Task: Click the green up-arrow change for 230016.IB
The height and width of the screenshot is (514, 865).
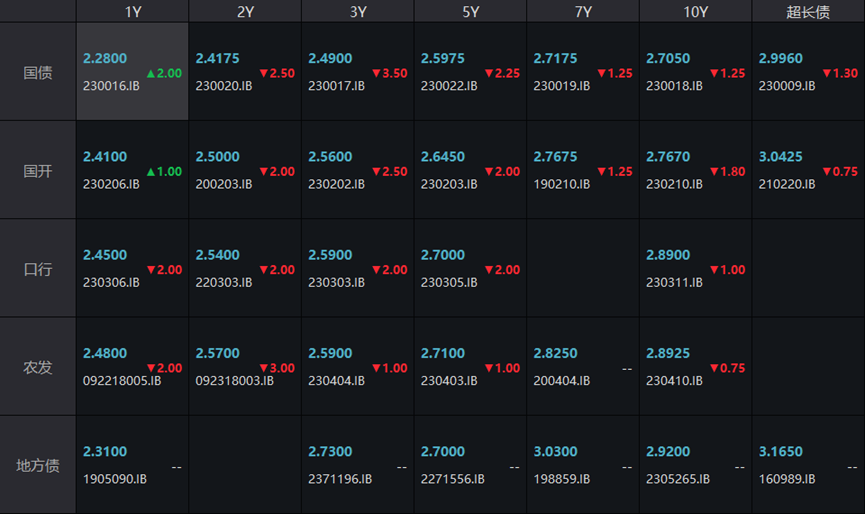Action: [164, 73]
